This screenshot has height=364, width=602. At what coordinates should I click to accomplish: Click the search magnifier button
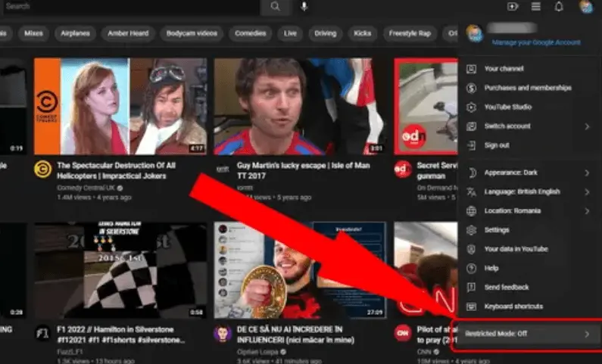point(275,7)
